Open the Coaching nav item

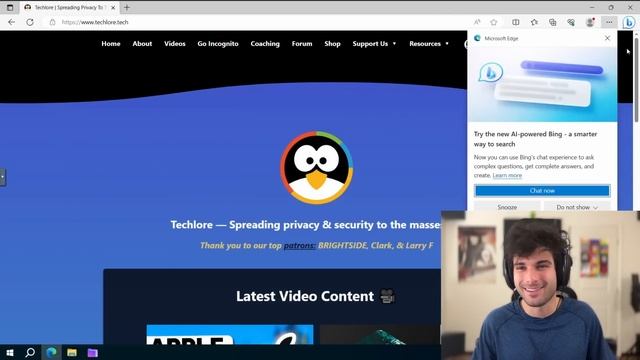click(265, 44)
